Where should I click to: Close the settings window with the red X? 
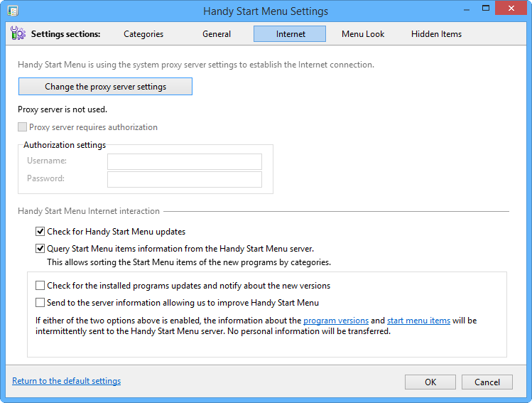pos(511,8)
